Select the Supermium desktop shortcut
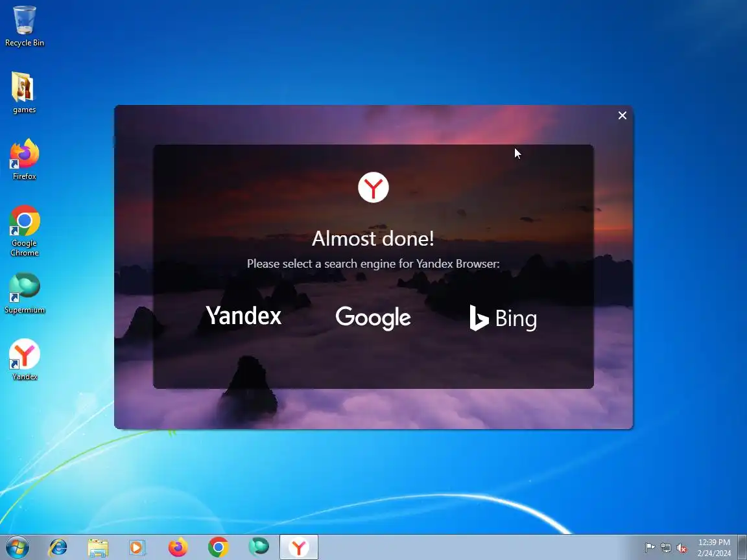Viewport: 747px width, 560px height. point(24,294)
